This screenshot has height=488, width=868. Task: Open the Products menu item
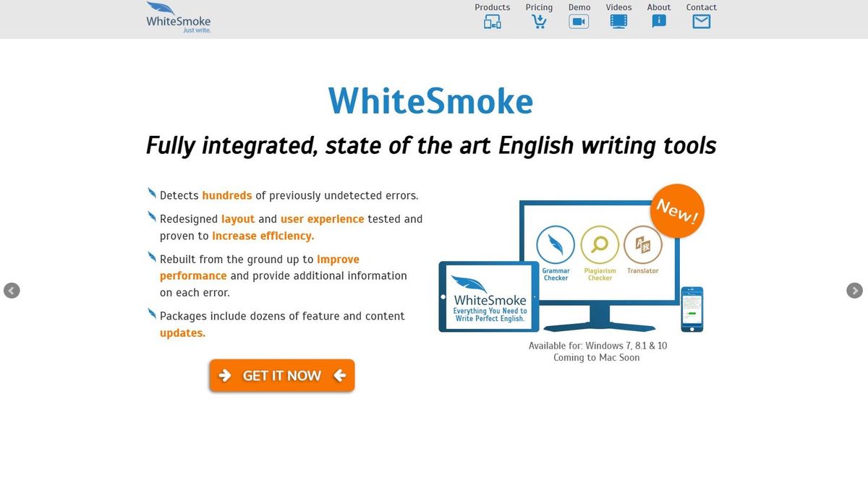click(493, 7)
